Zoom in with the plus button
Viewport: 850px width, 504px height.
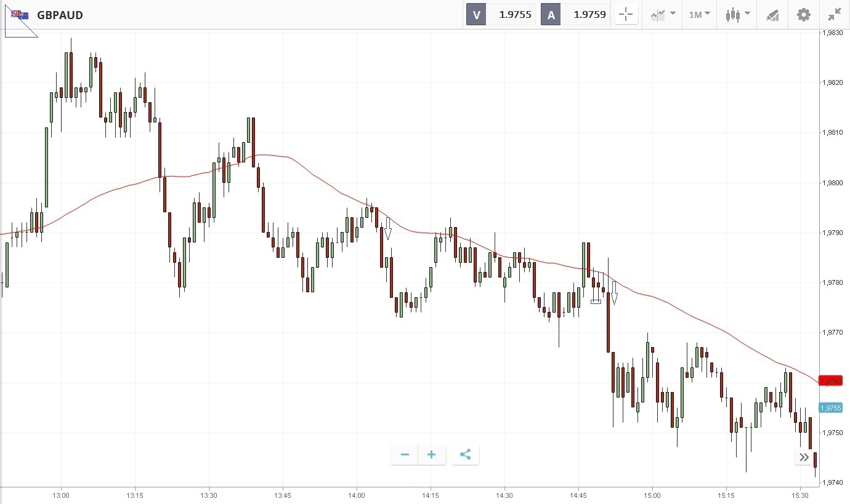pyautogui.click(x=432, y=455)
